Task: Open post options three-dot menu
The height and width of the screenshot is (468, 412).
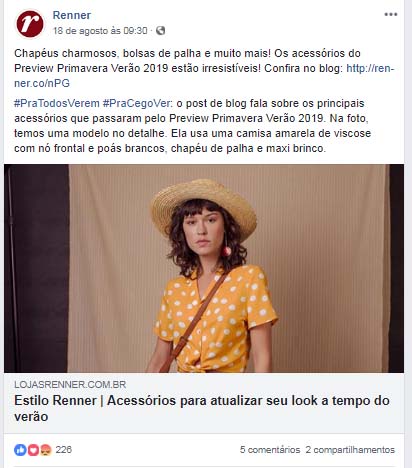Action: [390, 15]
